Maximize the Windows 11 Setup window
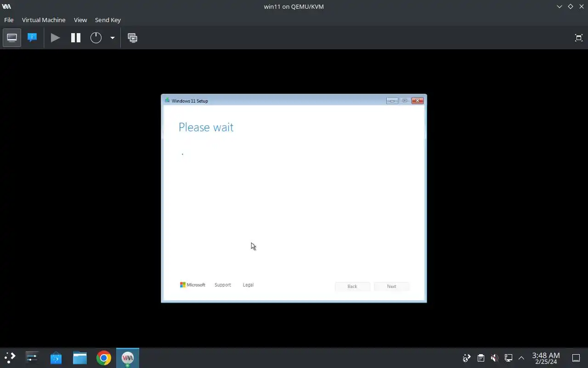This screenshot has width=588, height=368. pos(405,101)
